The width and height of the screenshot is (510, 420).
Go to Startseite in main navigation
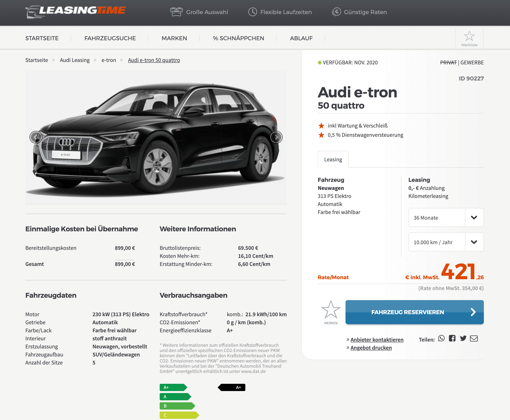42,38
